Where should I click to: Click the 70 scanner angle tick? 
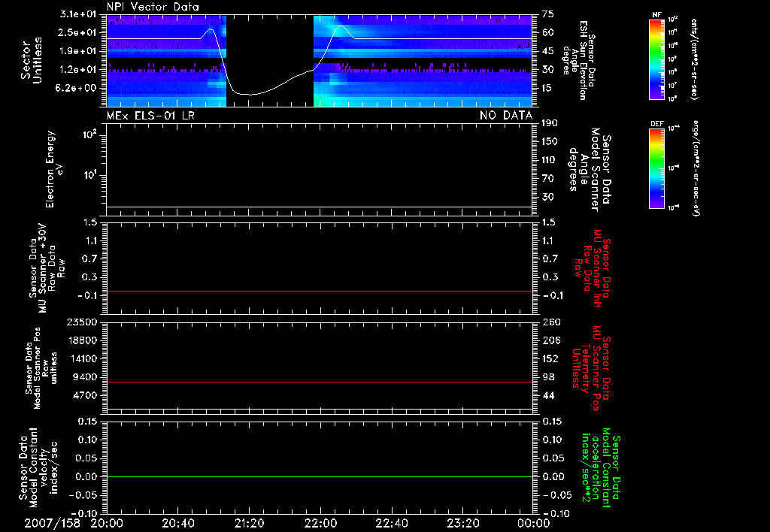tap(548, 179)
